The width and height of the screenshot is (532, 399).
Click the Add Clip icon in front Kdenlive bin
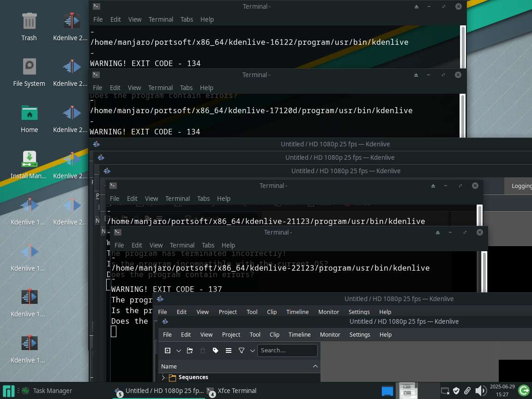pyautogui.click(x=167, y=351)
